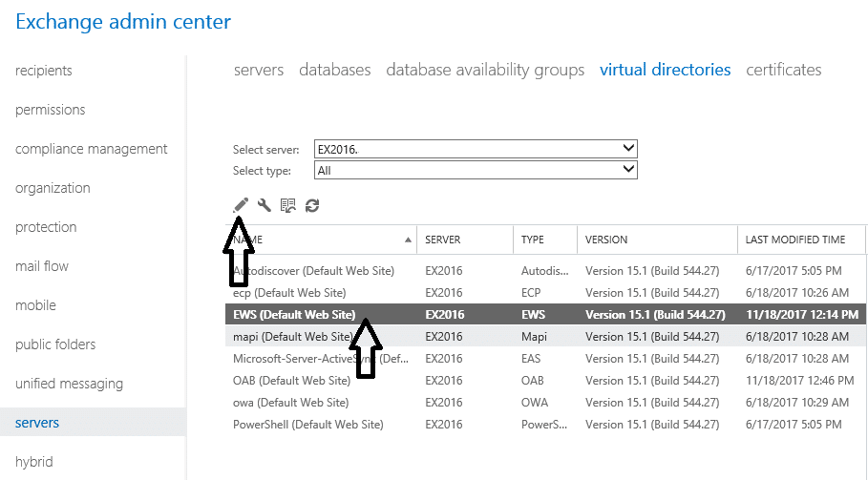868x480 pixels.
Task: Navigate to mail flow section
Action: 42,266
